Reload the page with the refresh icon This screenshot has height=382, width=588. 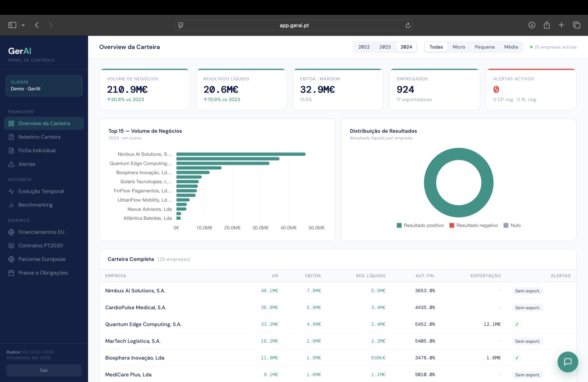pyautogui.click(x=408, y=25)
